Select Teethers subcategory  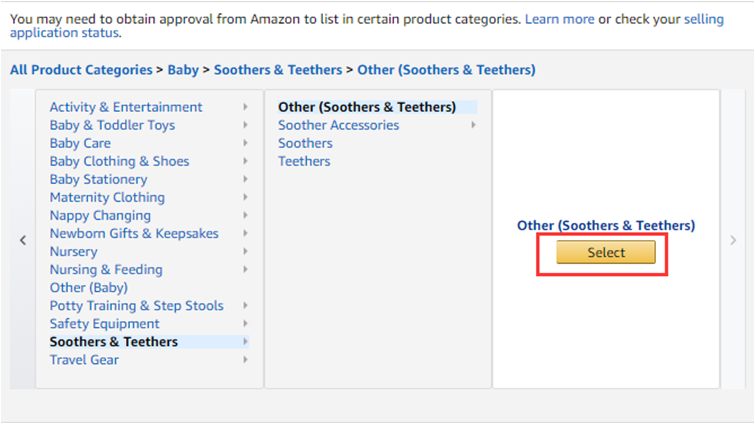point(304,161)
